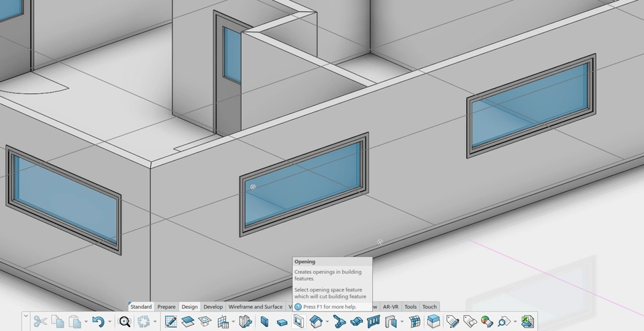
Task: Switch to the Wireframe and Surface tab
Action: point(256,307)
